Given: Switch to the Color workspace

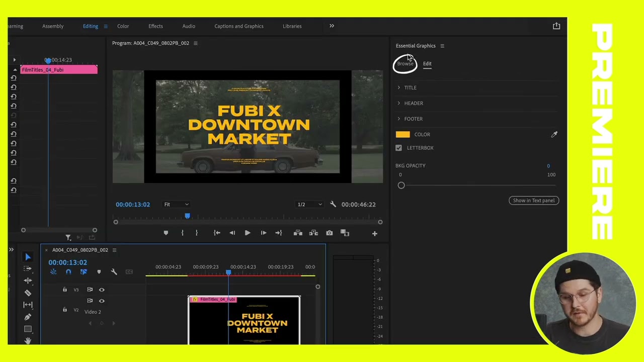Looking at the screenshot, I should point(123,26).
